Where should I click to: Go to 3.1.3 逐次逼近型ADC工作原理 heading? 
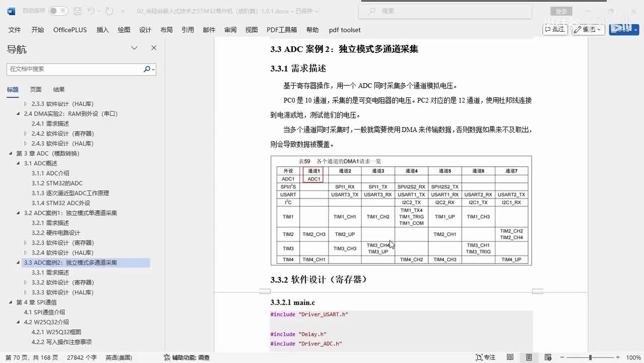tap(70, 193)
